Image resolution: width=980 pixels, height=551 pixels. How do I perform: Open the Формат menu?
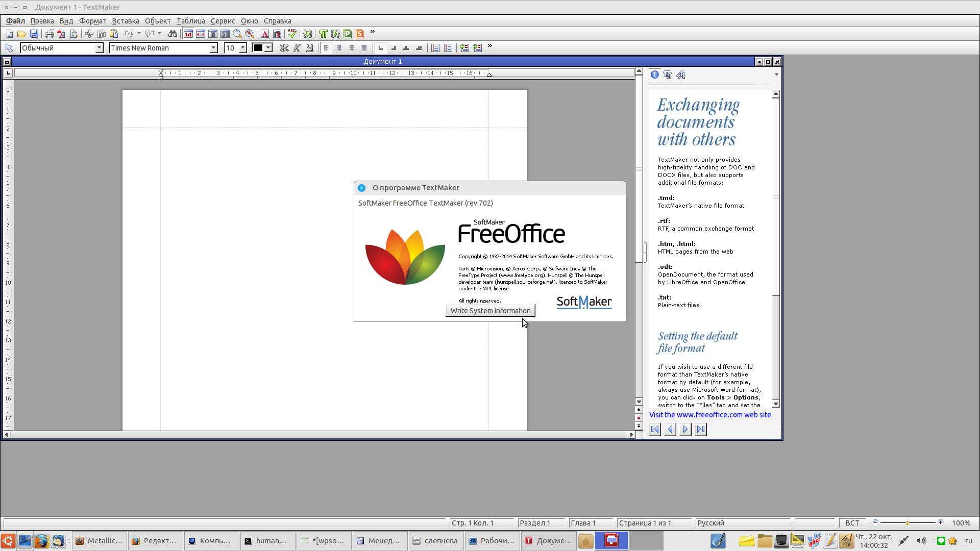[x=92, y=21]
